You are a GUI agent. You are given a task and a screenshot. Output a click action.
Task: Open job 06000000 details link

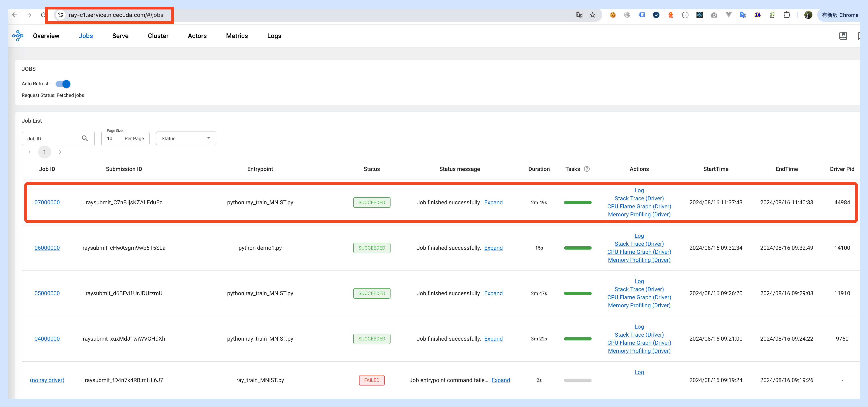pyautogui.click(x=47, y=248)
